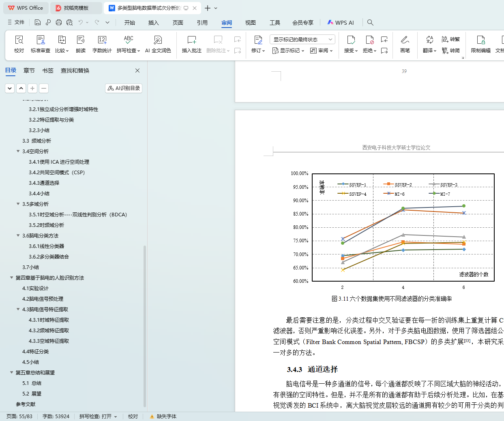The image size is (504, 421).
Task: Open the 查找和替换 navigation tab
Action: coord(75,71)
